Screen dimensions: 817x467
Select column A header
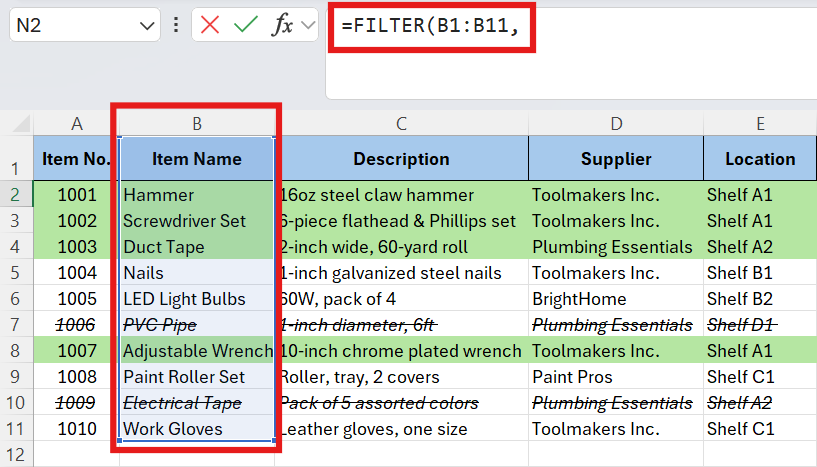[x=76, y=124]
